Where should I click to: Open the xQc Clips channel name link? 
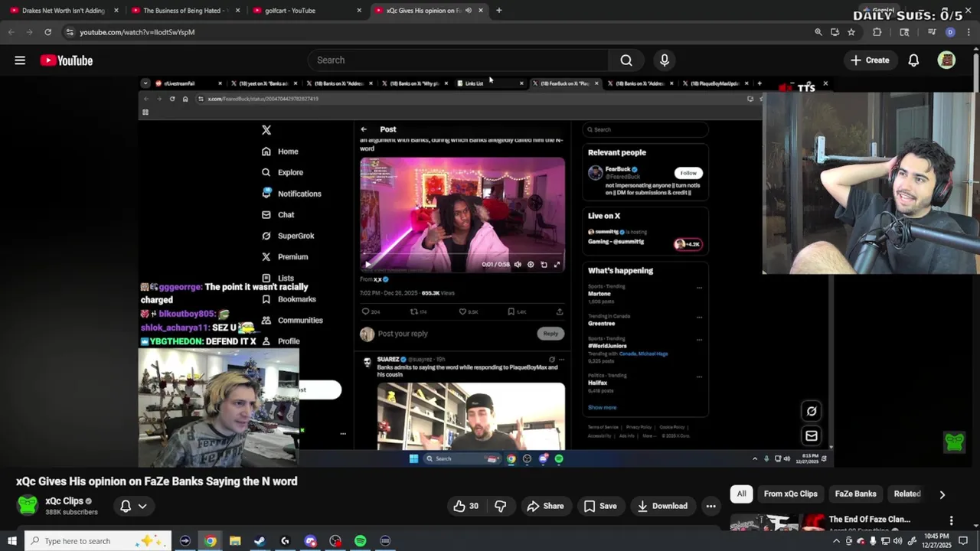click(64, 501)
